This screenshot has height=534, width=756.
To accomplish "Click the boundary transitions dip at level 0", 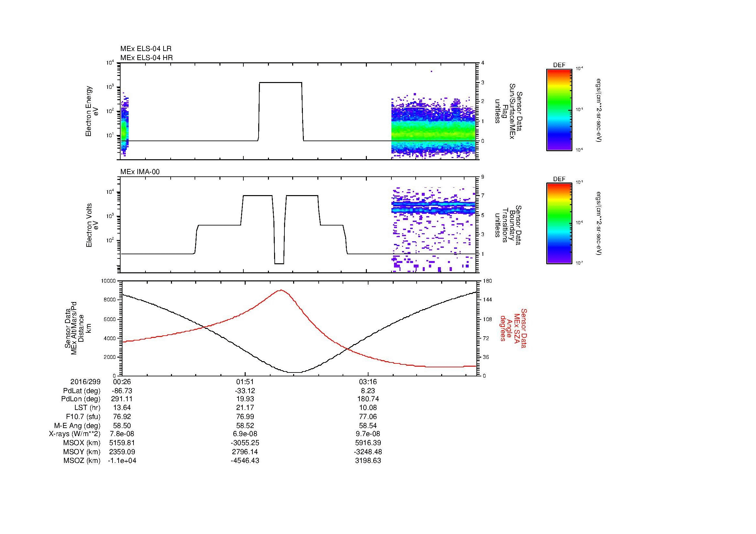I will click(x=279, y=264).
